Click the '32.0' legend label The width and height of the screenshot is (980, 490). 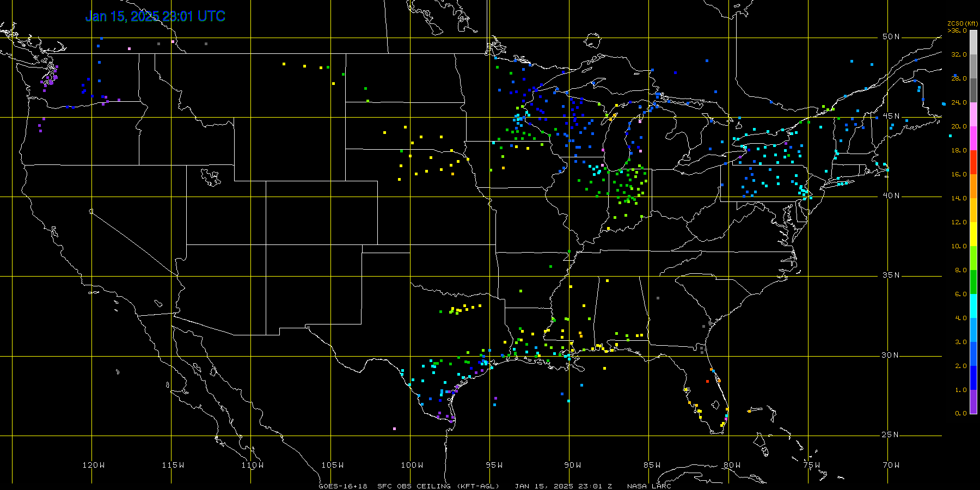click(959, 54)
